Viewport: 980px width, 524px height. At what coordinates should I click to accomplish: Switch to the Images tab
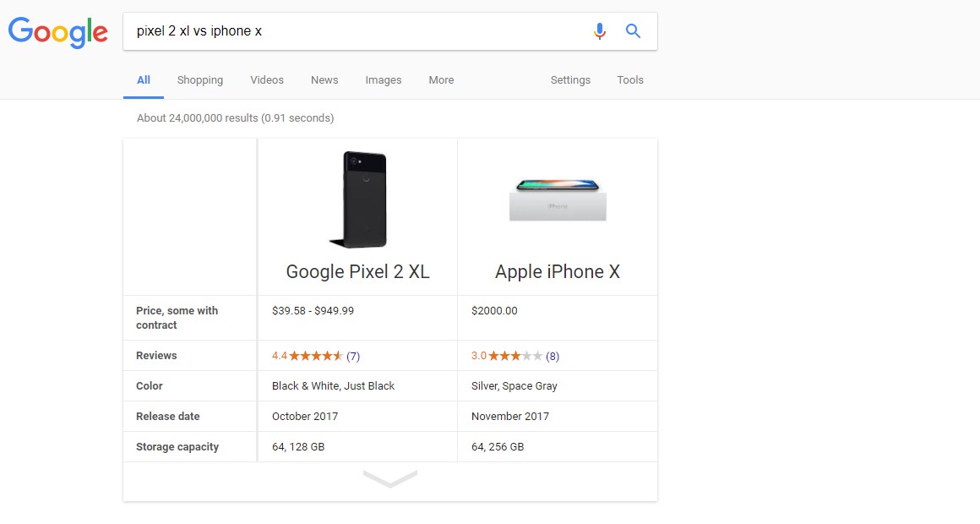tap(383, 79)
